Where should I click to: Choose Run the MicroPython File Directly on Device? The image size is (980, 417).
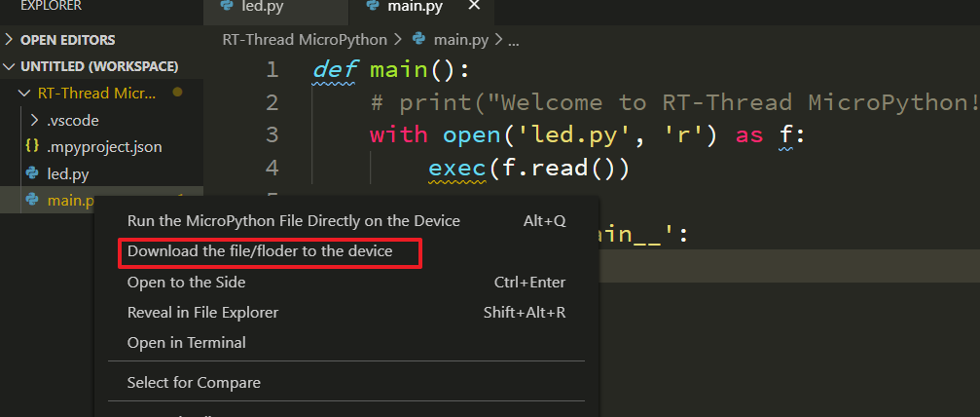[293, 221]
